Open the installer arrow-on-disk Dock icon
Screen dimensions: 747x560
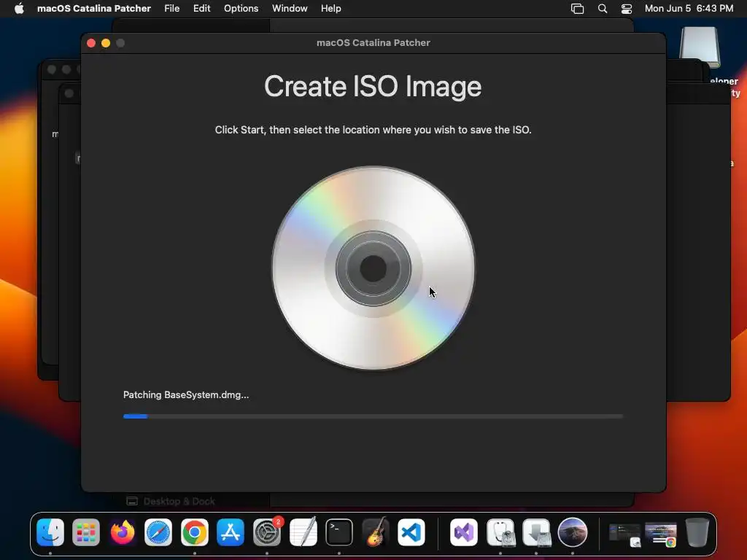536,532
